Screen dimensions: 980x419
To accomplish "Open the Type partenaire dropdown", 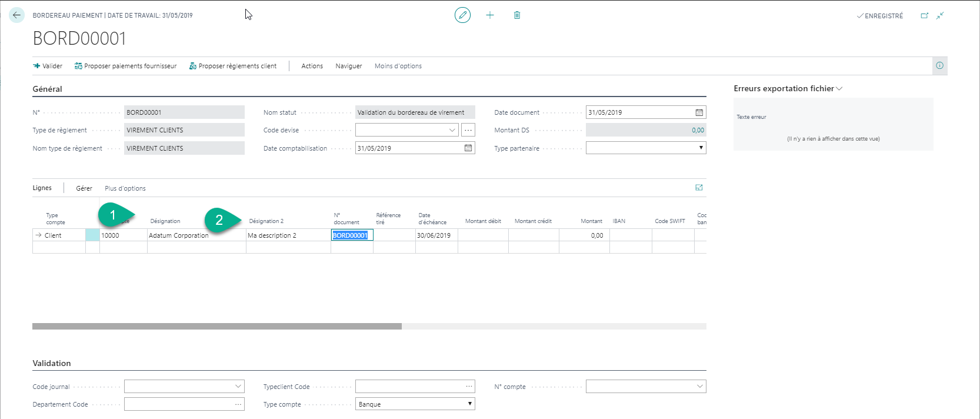I will (701, 148).
